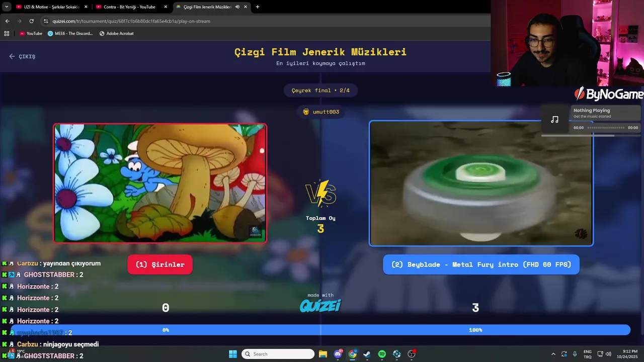Close the Contra - Bit Yeniği tab
644x362 pixels.
point(166,7)
